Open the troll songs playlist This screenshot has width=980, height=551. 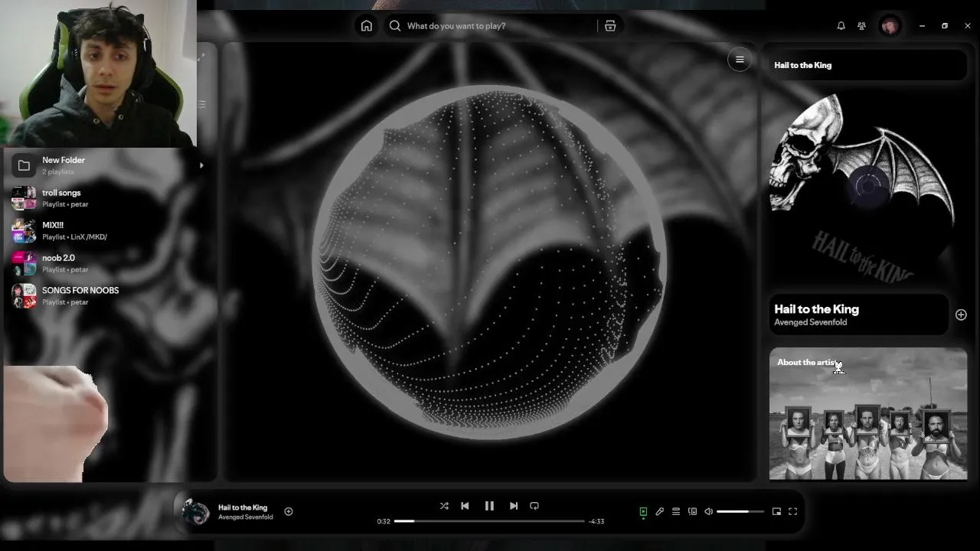pyautogui.click(x=107, y=198)
